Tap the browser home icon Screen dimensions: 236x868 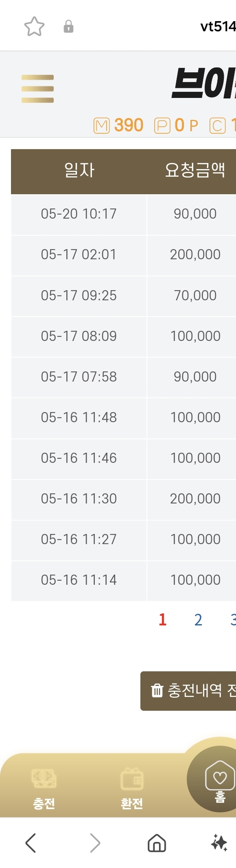pyautogui.click(x=157, y=843)
